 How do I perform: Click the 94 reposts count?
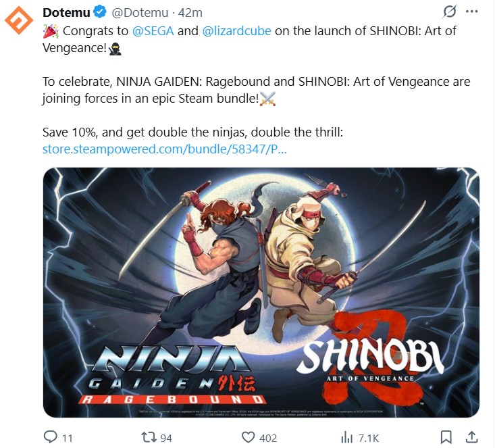[x=166, y=439]
